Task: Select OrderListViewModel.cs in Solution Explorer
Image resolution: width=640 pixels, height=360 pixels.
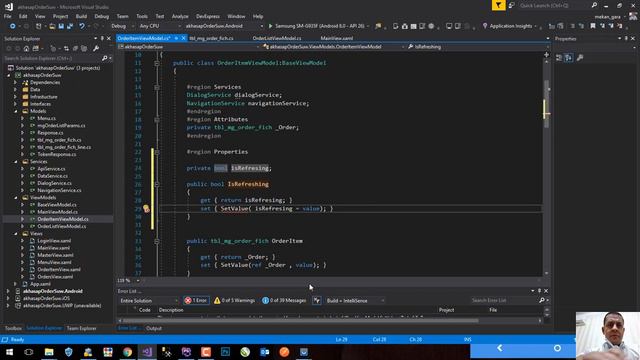Action: [x=61, y=226]
